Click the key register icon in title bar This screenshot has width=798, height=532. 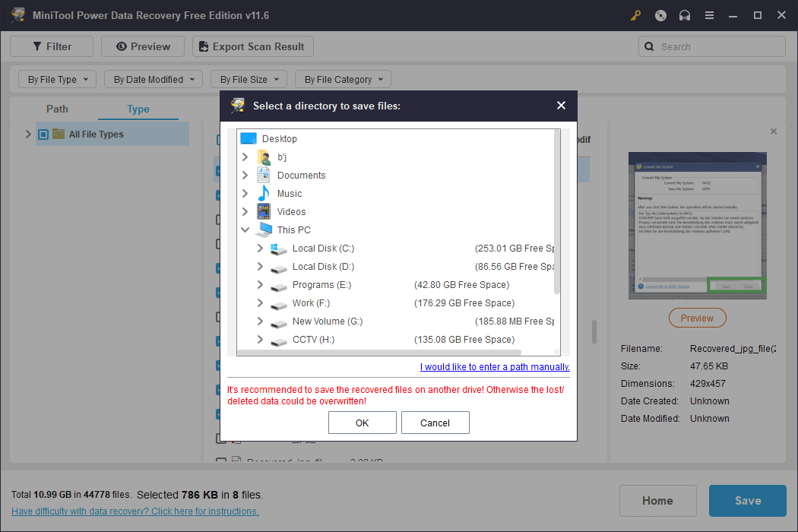[635, 15]
